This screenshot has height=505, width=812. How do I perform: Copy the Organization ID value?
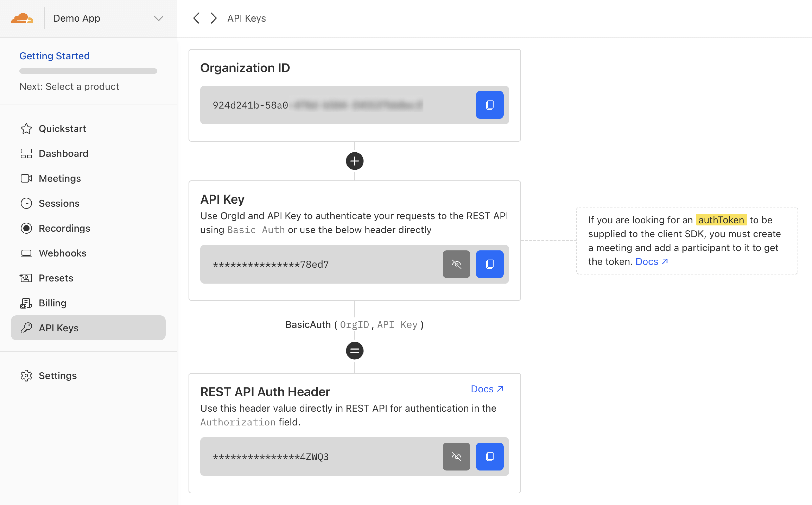[489, 105]
